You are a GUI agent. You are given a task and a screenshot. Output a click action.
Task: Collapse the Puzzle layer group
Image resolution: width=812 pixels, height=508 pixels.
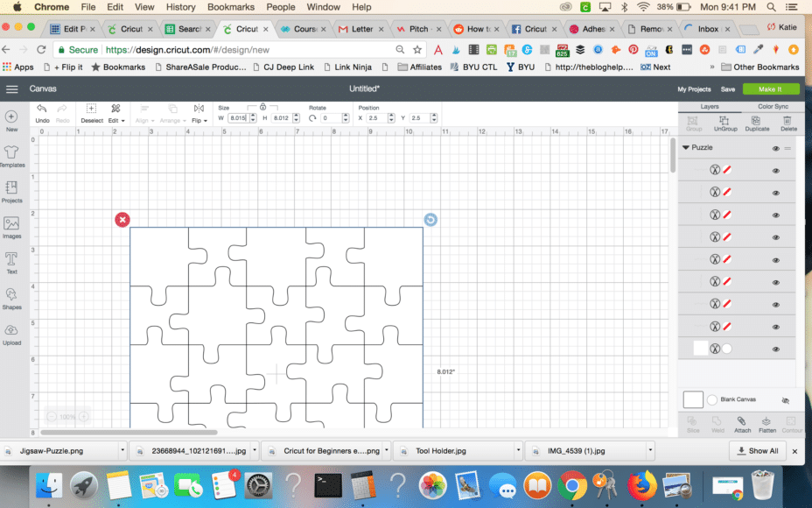685,148
